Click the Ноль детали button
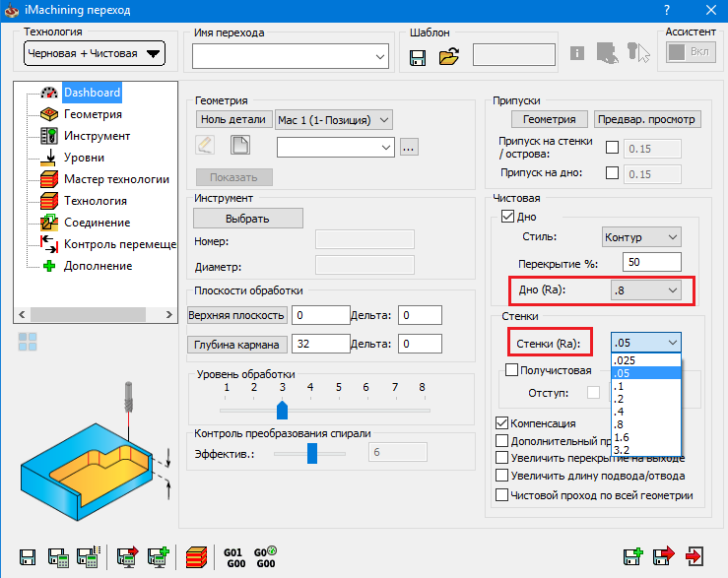The image size is (728, 578). (x=233, y=119)
